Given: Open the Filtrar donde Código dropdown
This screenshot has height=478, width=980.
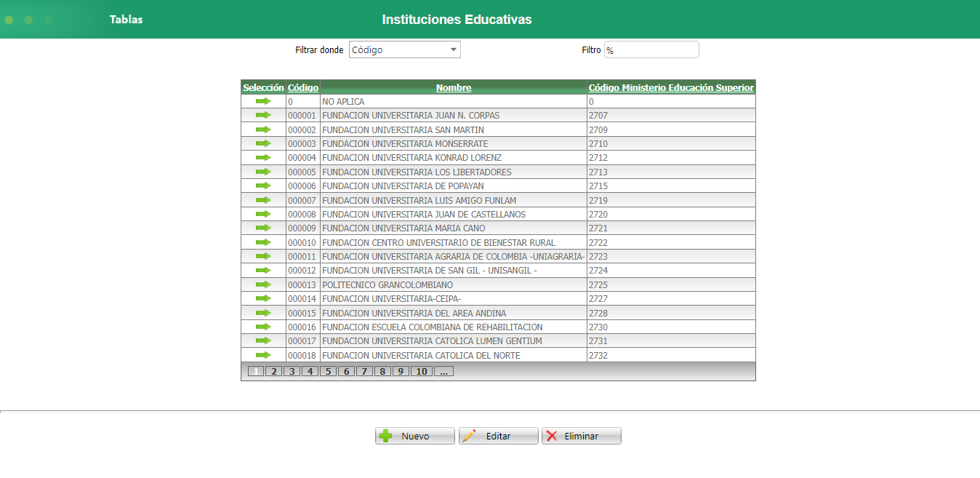Looking at the screenshot, I should click(405, 49).
